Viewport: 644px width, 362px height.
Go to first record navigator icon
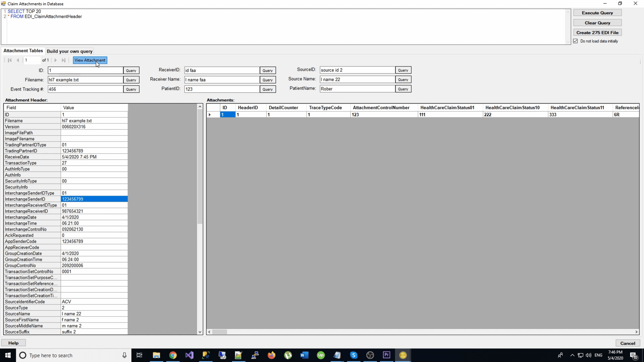(10, 60)
